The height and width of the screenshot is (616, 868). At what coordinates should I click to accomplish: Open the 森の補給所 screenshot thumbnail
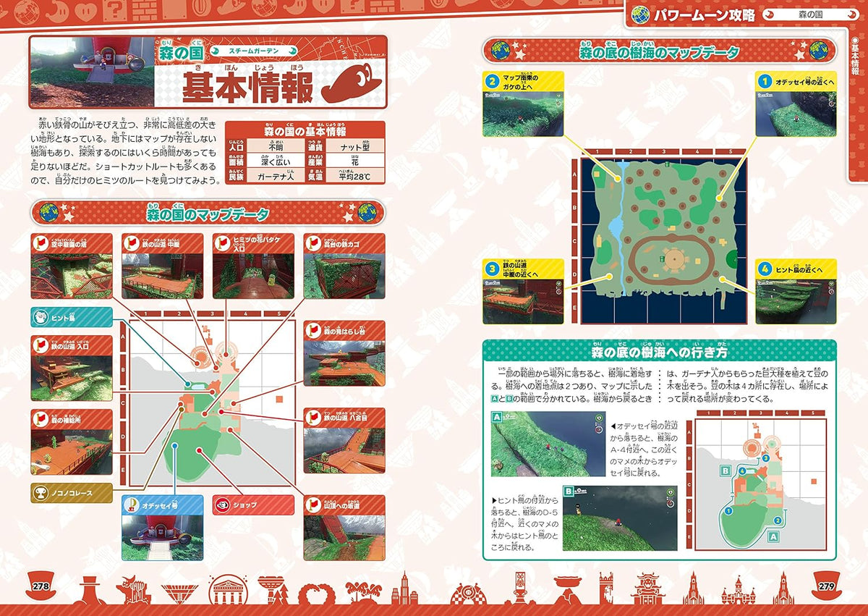click(72, 451)
